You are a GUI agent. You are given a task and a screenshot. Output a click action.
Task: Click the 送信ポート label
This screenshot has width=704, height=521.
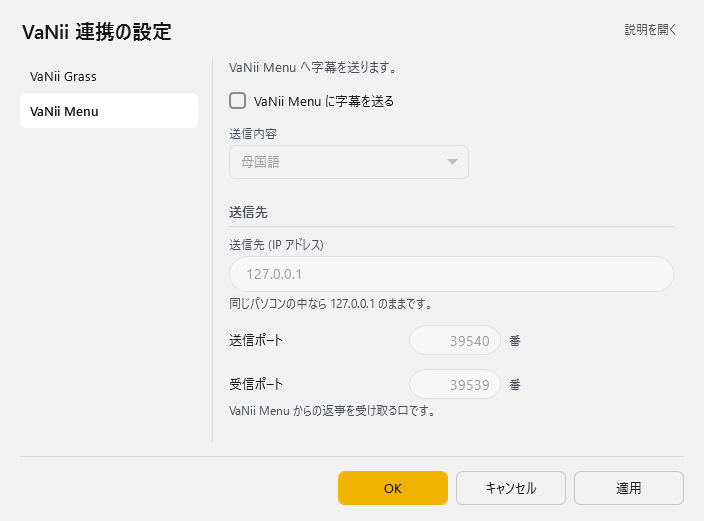[x=256, y=340]
